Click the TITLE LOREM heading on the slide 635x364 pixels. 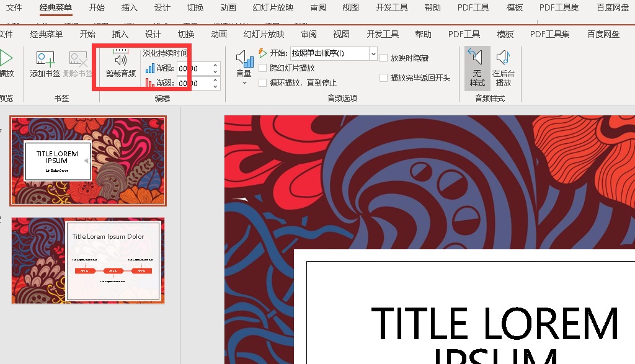pos(494,323)
